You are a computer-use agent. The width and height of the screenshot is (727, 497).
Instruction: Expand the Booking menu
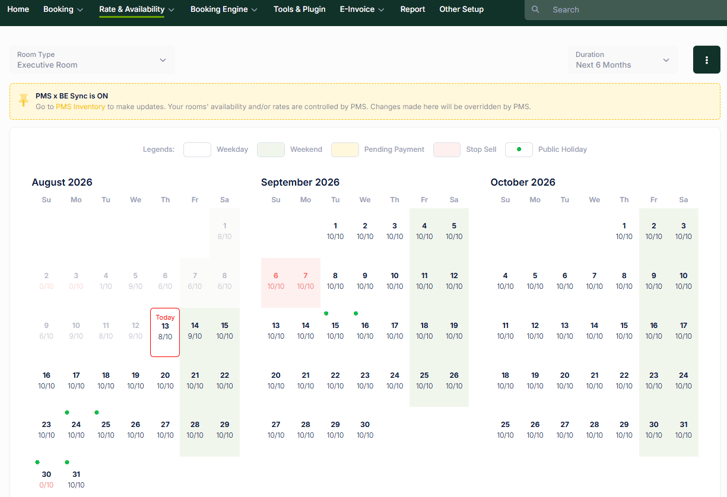click(63, 9)
